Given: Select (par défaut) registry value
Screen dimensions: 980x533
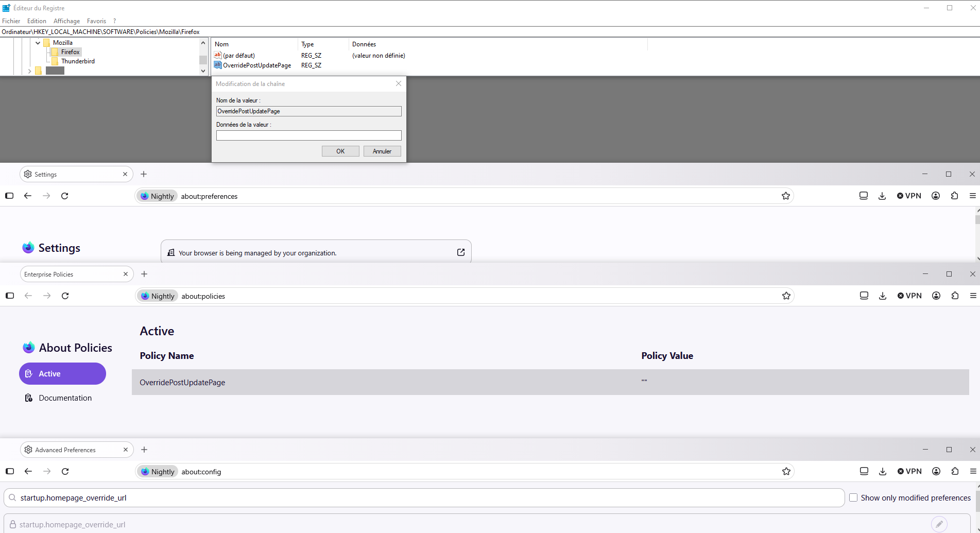Looking at the screenshot, I should tap(238, 56).
